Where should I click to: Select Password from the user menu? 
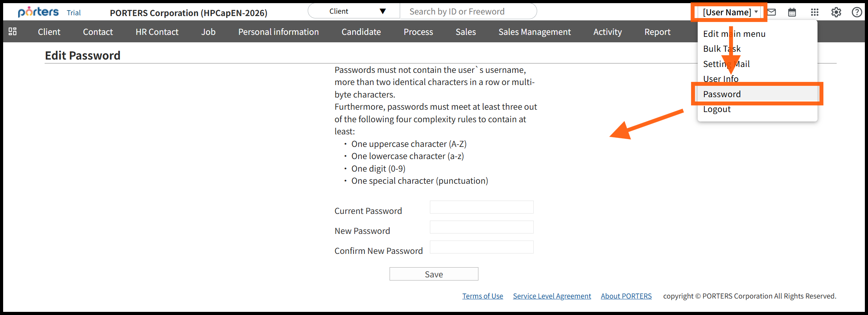tap(722, 94)
